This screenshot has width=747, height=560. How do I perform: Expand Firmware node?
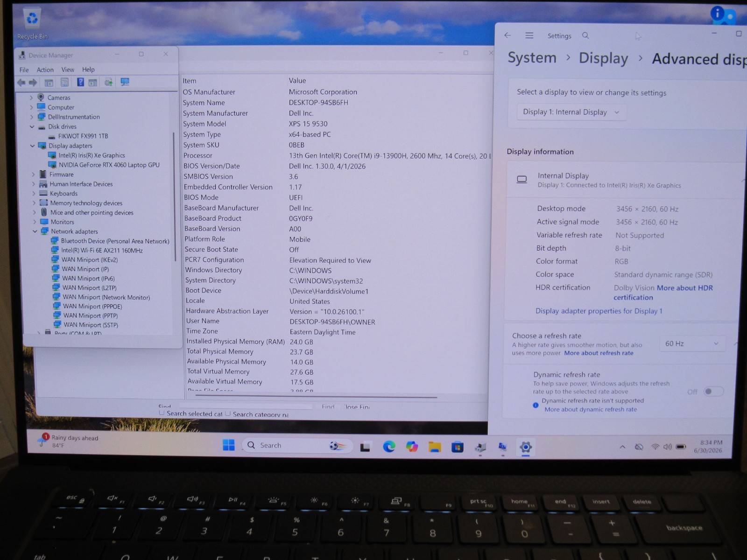pos(33,175)
